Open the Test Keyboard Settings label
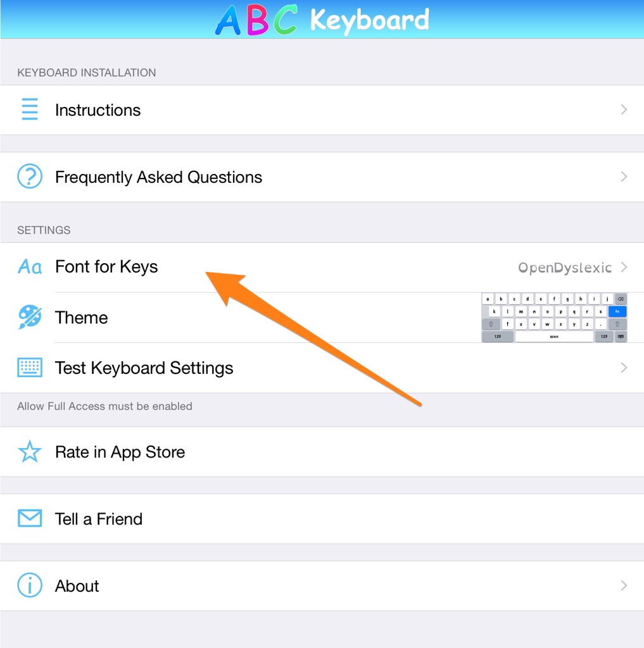 [144, 368]
